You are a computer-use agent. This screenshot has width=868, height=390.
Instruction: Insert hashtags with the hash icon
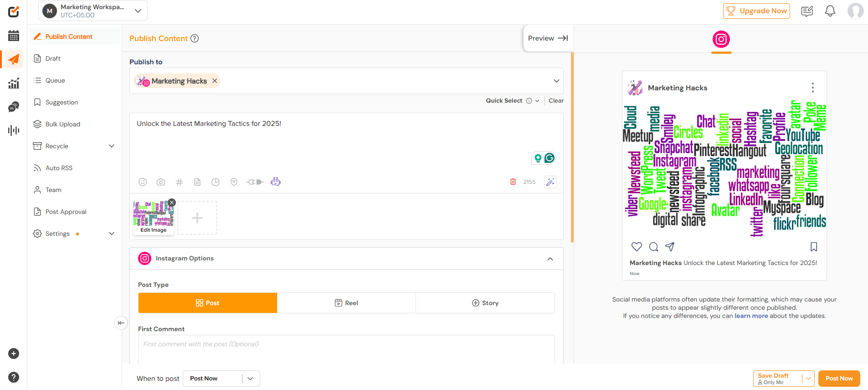pyautogui.click(x=179, y=182)
